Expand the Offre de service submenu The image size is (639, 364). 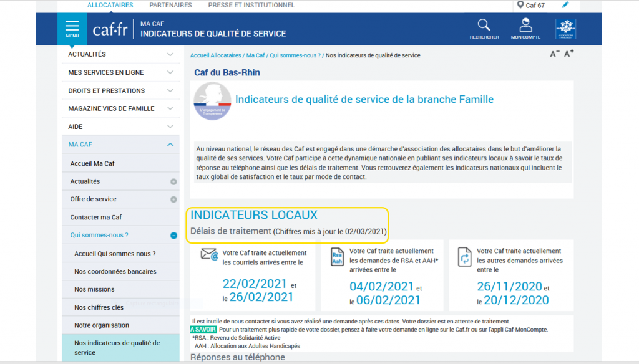pyautogui.click(x=173, y=199)
